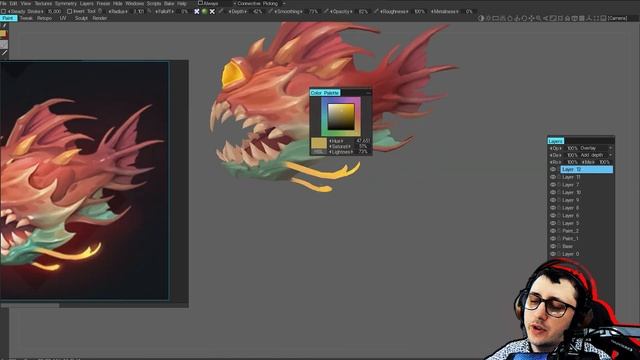Close the Color Palette popup
The width and height of the screenshot is (640, 360).
(x=368, y=93)
